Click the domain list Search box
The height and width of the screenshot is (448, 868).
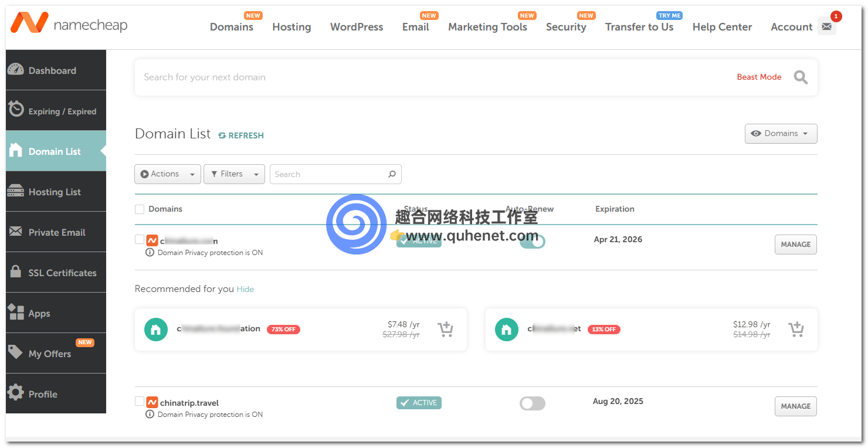pos(335,174)
